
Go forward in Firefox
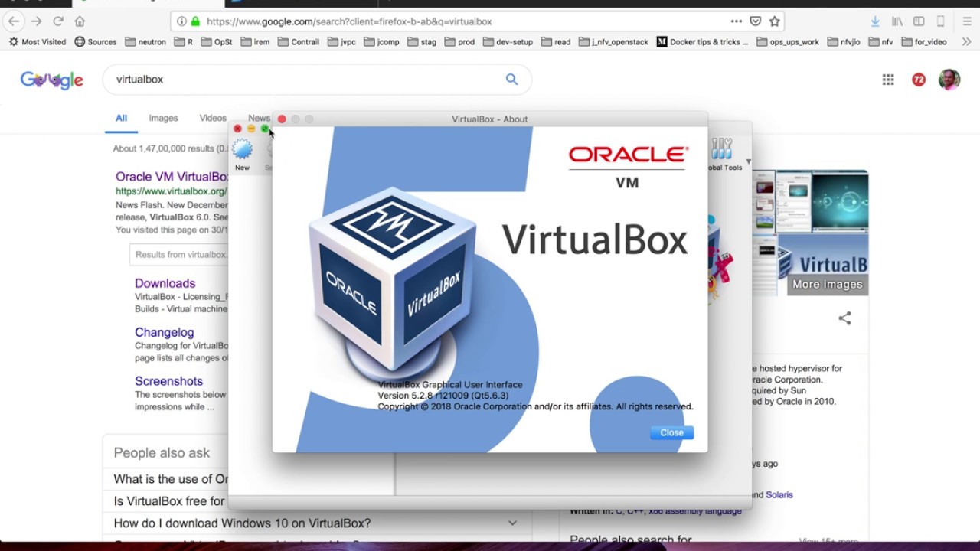coord(36,21)
